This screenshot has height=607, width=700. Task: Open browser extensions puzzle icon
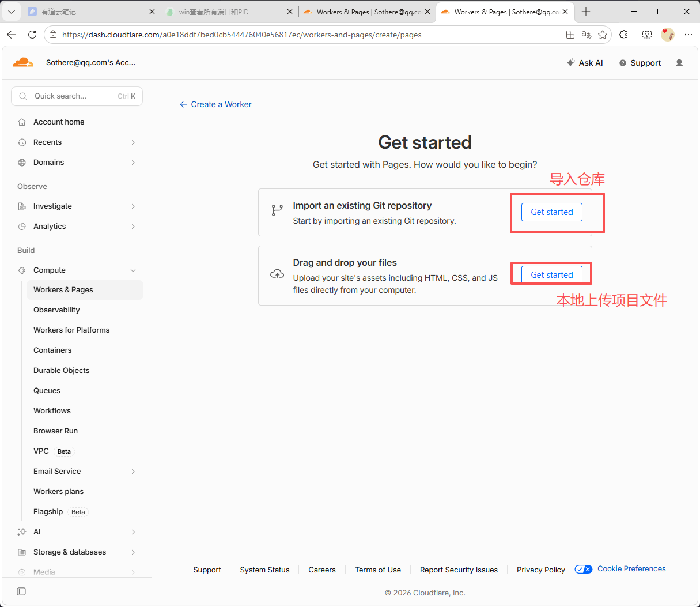[623, 35]
